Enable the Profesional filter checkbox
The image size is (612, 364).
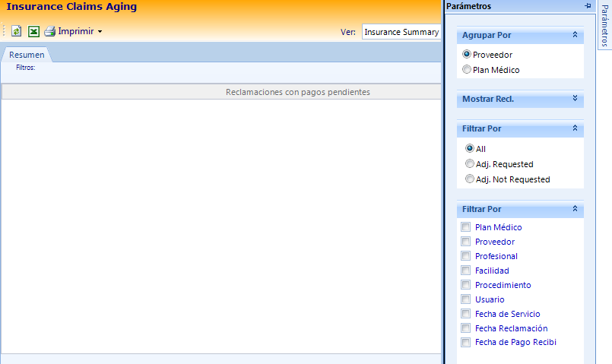click(466, 256)
